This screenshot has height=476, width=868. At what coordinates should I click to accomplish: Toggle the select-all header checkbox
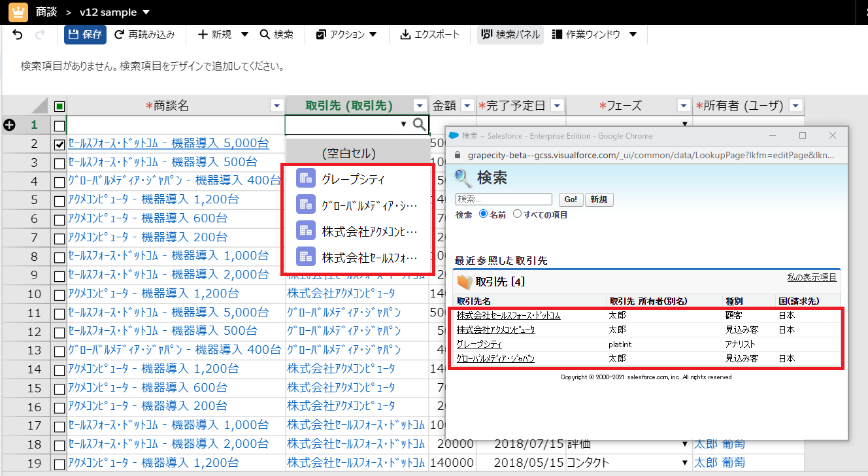(59, 106)
